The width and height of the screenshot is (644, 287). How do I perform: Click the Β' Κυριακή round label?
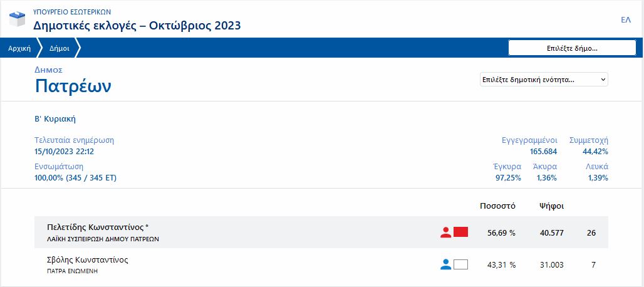55,119
